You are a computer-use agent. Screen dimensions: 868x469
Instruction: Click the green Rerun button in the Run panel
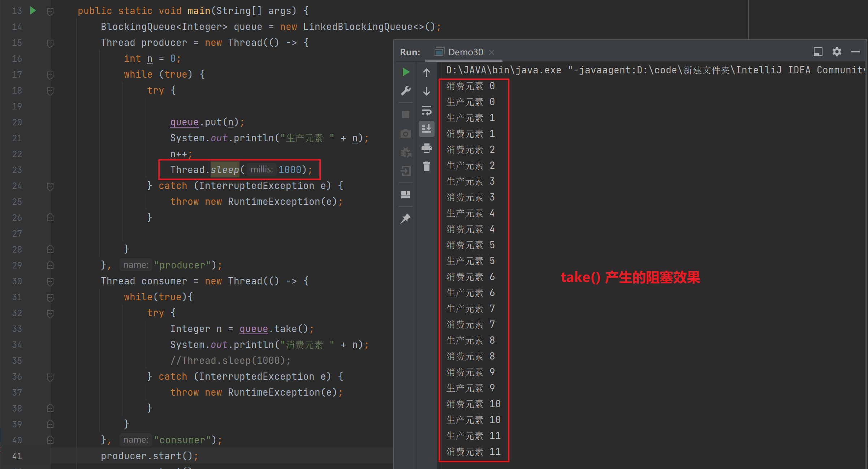[406, 72]
